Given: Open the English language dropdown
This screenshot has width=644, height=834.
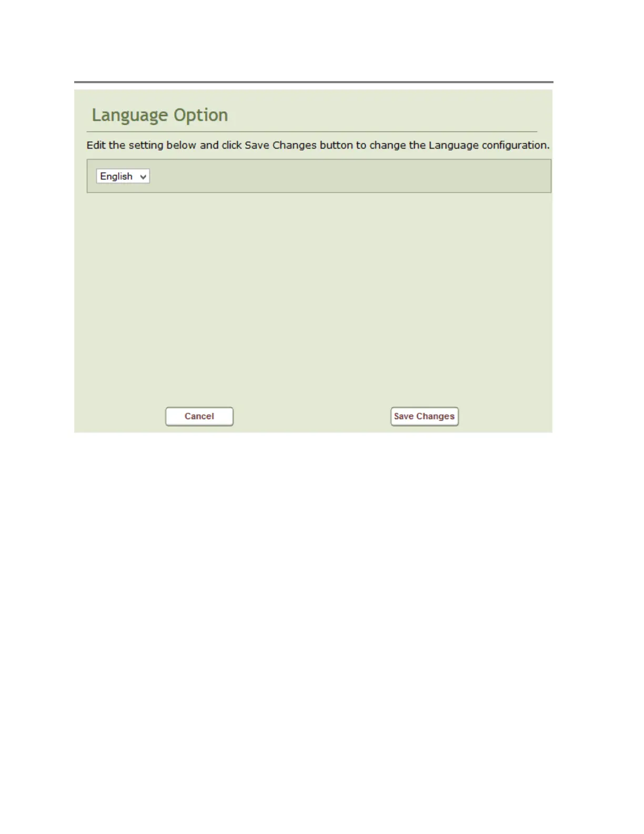Looking at the screenshot, I should point(123,176).
